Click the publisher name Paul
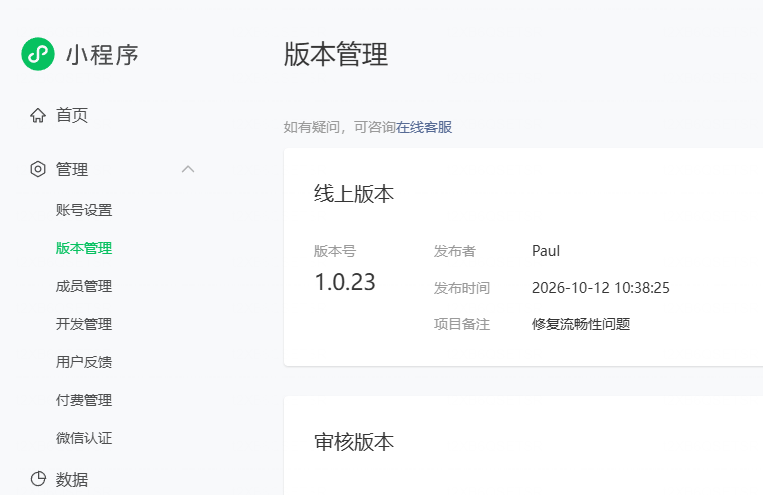Viewport: 763px width, 495px height. point(546,251)
